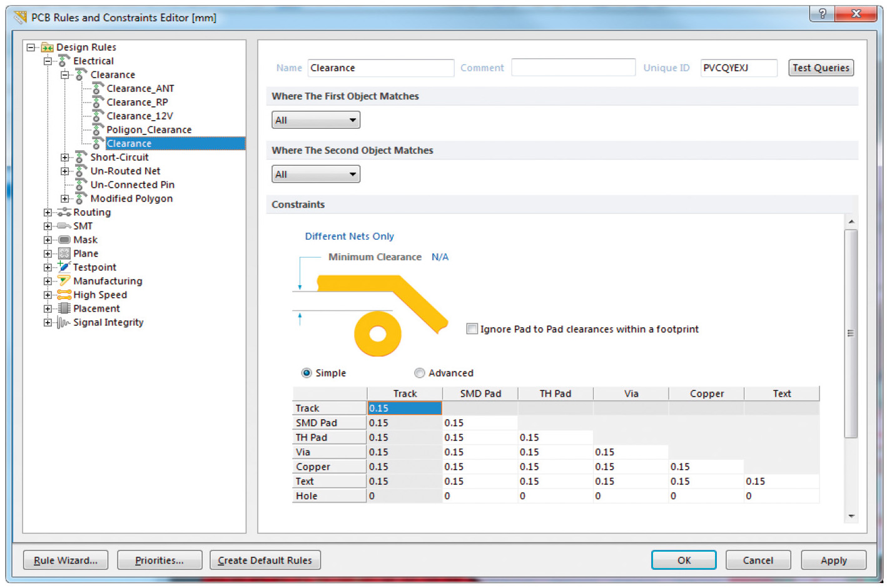Select the Poligon_Clearance rule
This screenshot has height=588, width=887.
pyautogui.click(x=149, y=130)
